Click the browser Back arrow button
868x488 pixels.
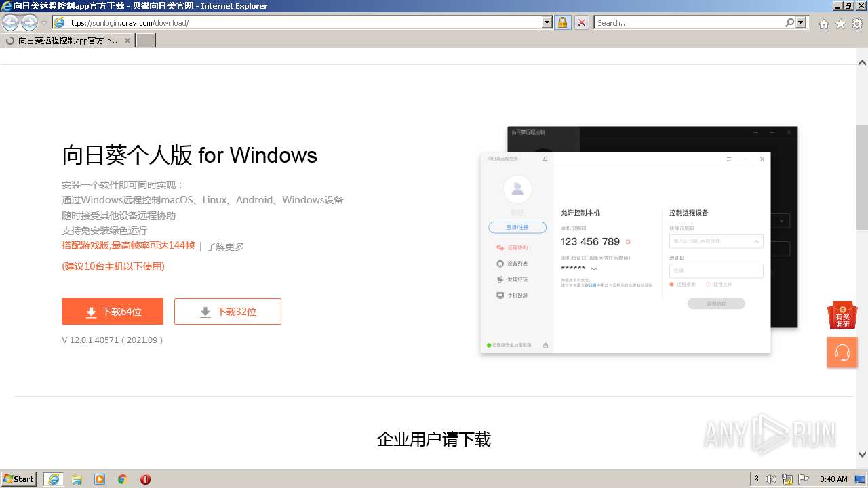point(10,22)
